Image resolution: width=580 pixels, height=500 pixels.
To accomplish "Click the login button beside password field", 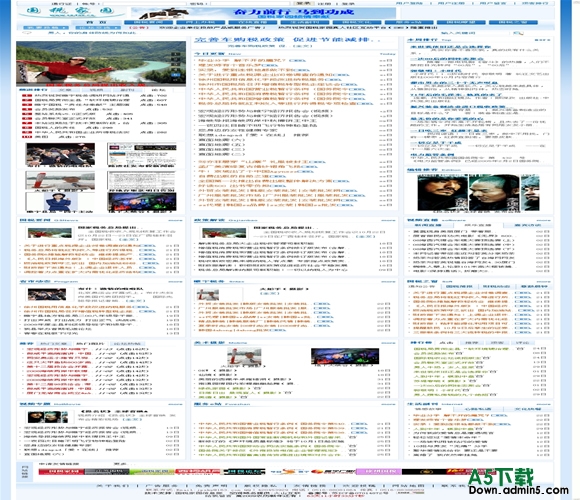I will click(304, 3).
